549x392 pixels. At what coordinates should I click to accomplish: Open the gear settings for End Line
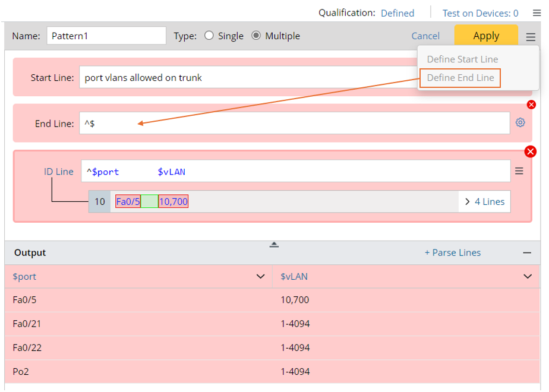(520, 122)
